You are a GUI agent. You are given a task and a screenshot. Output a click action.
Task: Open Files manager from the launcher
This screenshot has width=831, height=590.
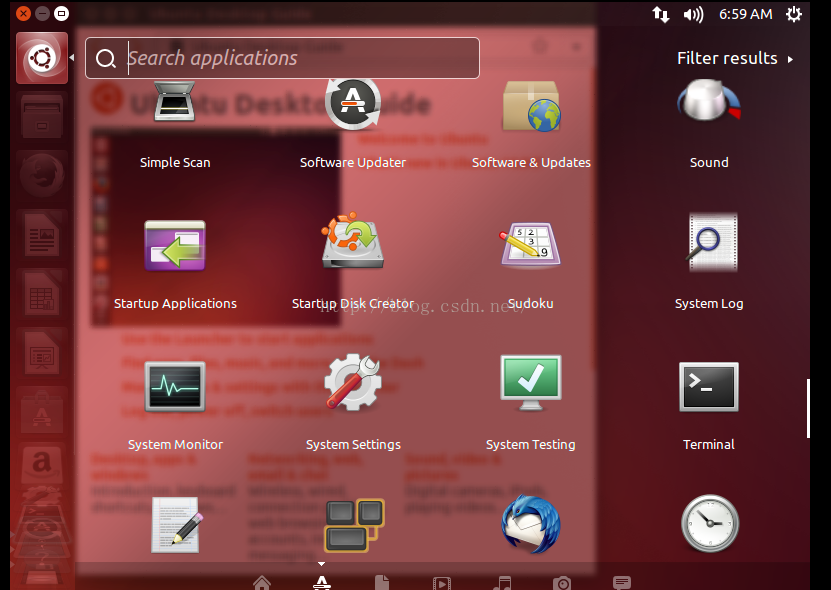(x=42, y=118)
